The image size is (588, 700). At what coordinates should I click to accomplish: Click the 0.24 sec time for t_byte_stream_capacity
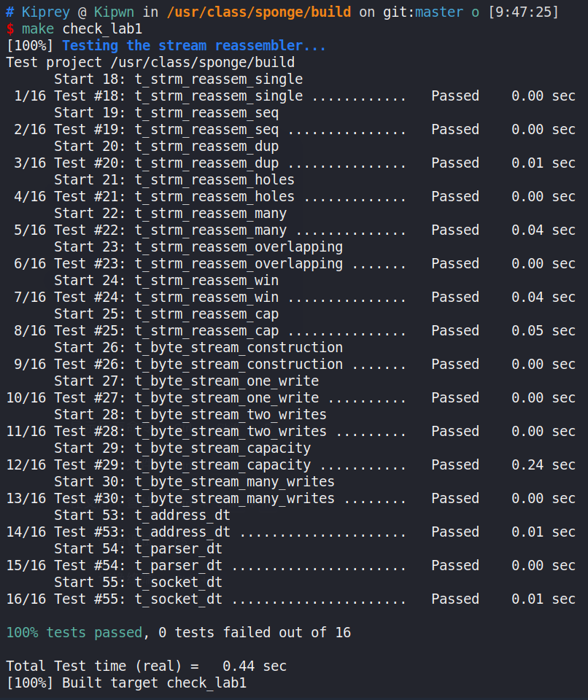543,464
